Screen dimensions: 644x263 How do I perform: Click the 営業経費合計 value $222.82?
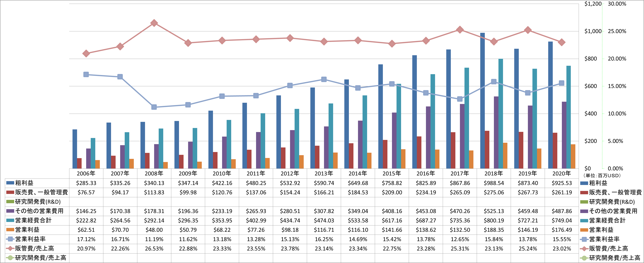pos(86,221)
